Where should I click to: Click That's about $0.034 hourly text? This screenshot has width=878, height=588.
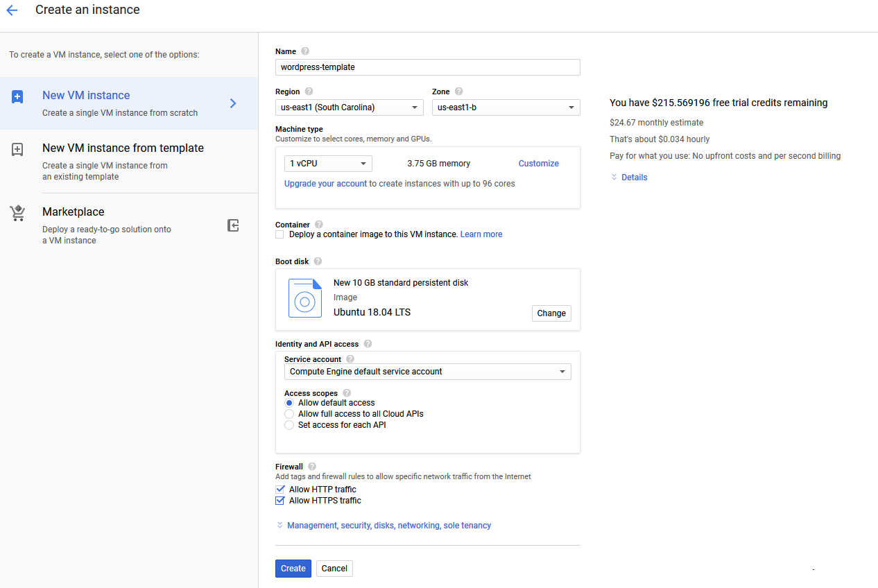660,139
